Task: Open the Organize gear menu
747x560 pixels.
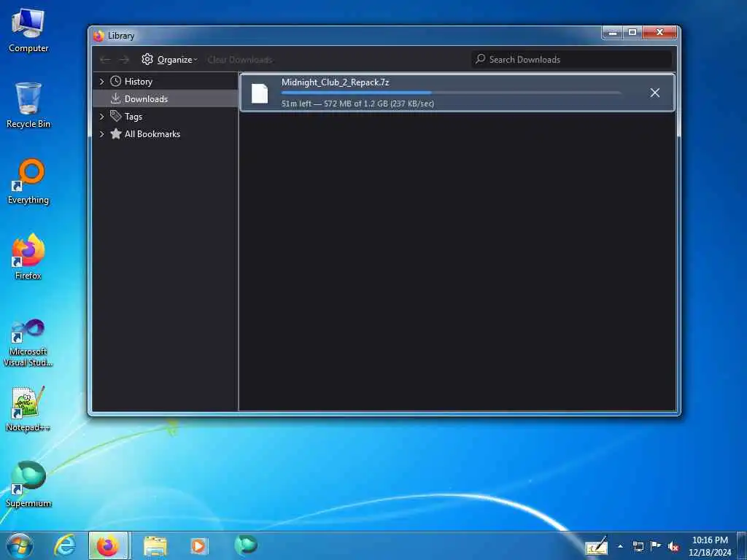Action: coord(169,60)
